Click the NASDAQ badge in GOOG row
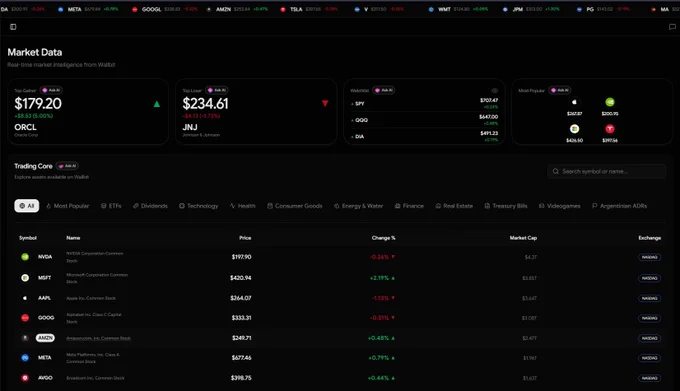Image resolution: width=680 pixels, height=391 pixels. 650,318
